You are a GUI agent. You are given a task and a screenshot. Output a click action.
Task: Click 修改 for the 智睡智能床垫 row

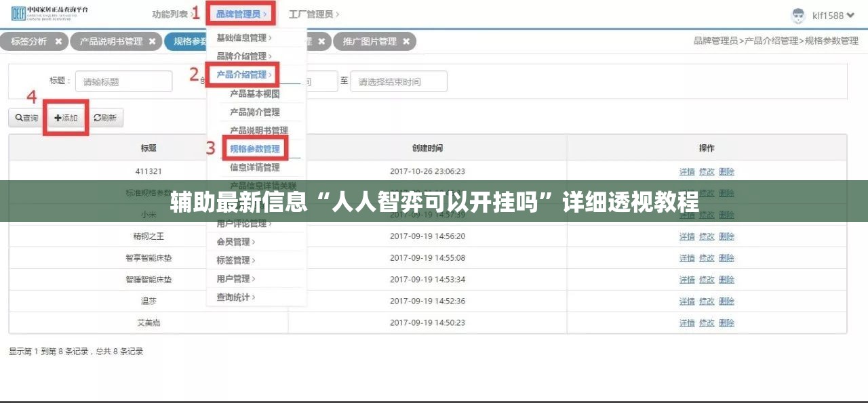pyautogui.click(x=707, y=280)
